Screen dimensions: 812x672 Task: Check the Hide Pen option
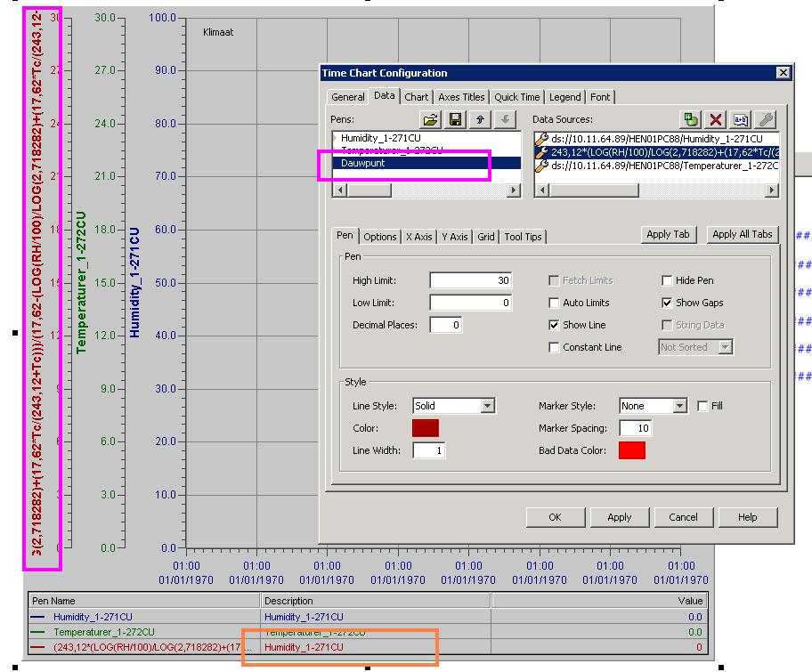(668, 280)
